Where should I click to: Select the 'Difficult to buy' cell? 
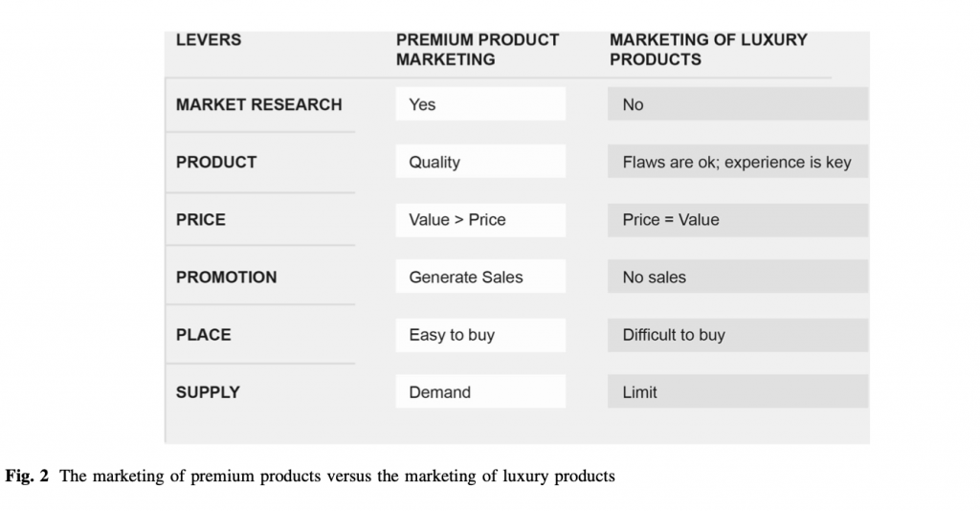[738, 335]
